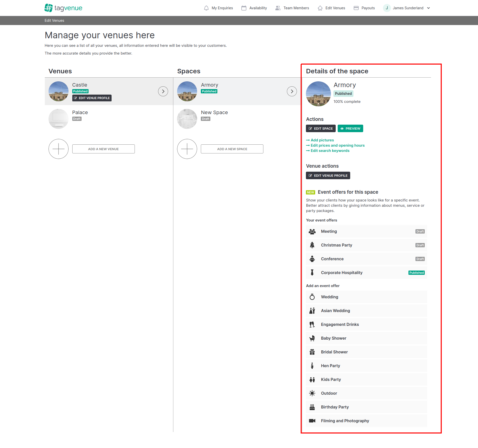
Task: Open Team Members menu item
Action: tap(292, 8)
